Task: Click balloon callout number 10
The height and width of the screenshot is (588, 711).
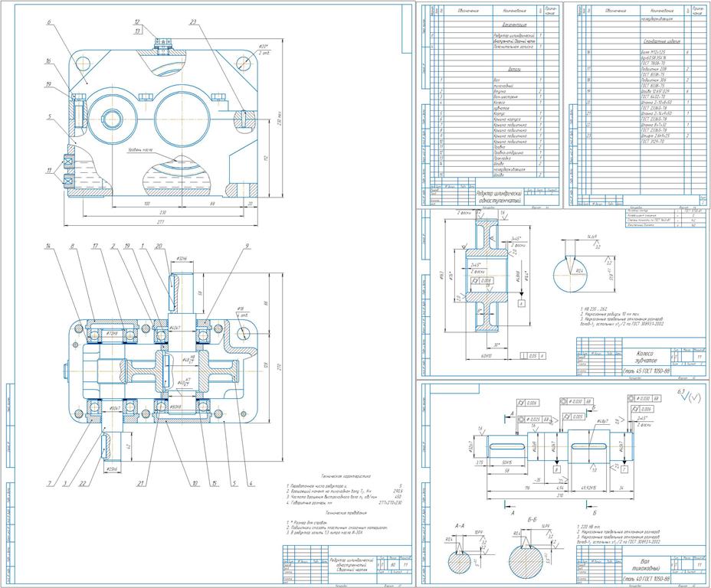Action: pos(195,484)
